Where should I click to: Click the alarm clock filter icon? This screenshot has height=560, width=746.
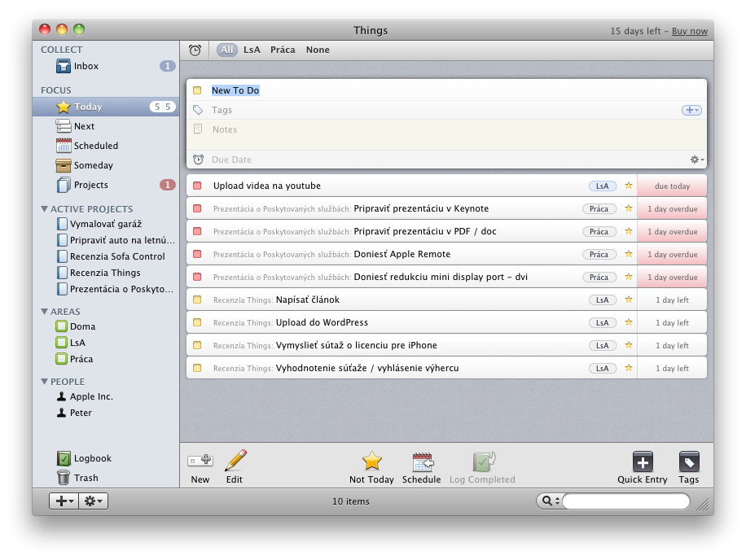click(x=195, y=50)
